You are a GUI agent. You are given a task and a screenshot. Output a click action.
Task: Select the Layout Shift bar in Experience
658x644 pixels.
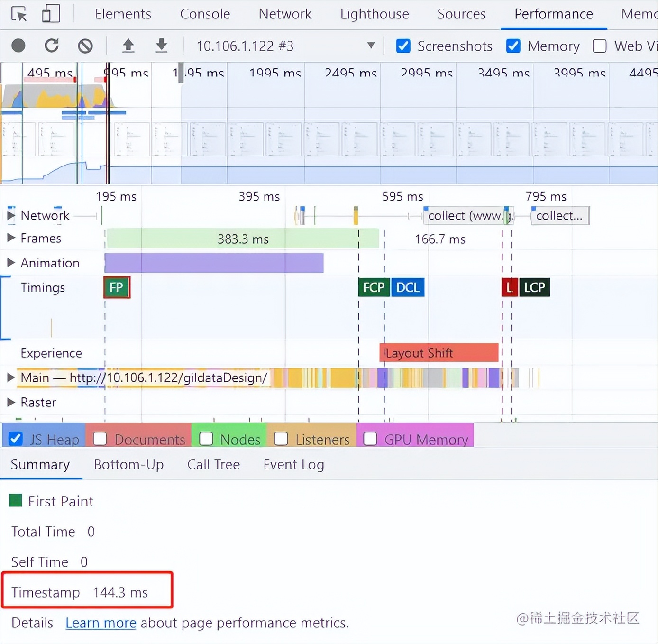click(x=439, y=353)
